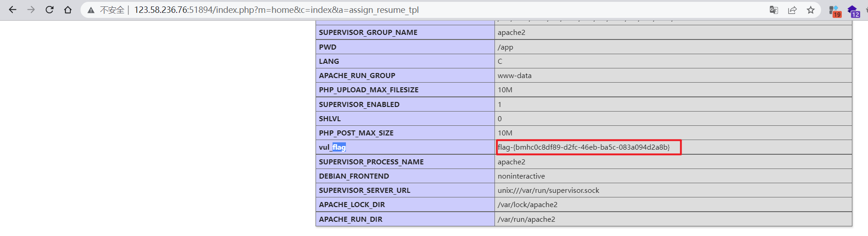The height and width of the screenshot is (236, 868).
Task: Select unix:///var/run/supervisor.sock value
Action: [548, 190]
